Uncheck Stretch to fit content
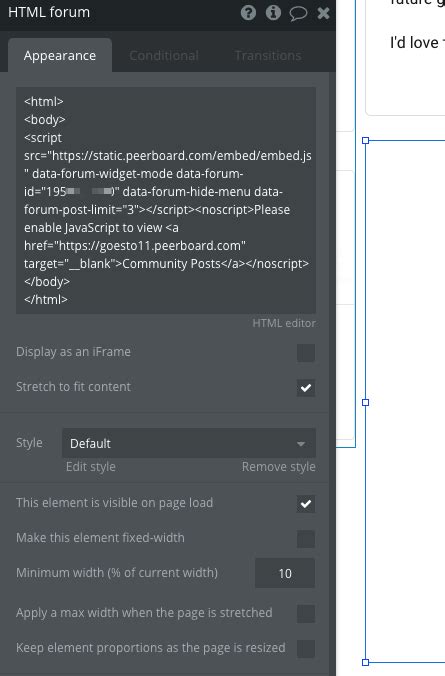Viewport: 445px width, 676px height. pyautogui.click(x=306, y=388)
